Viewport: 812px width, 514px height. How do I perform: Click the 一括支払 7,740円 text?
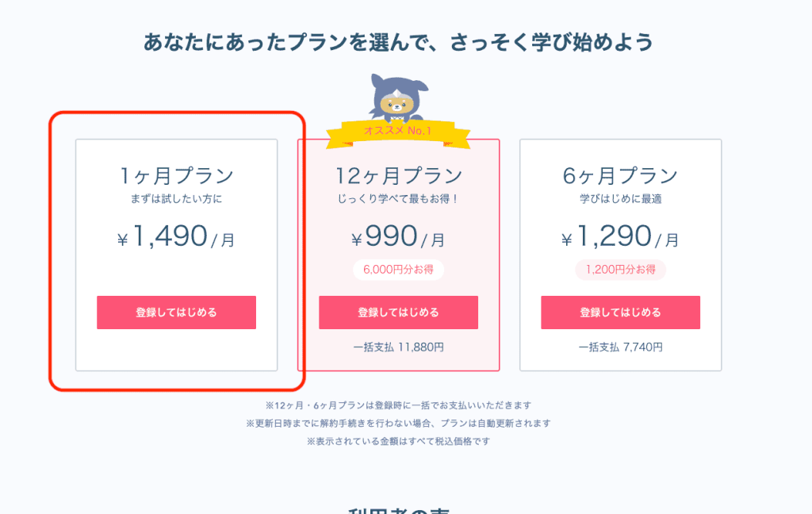pos(620,347)
